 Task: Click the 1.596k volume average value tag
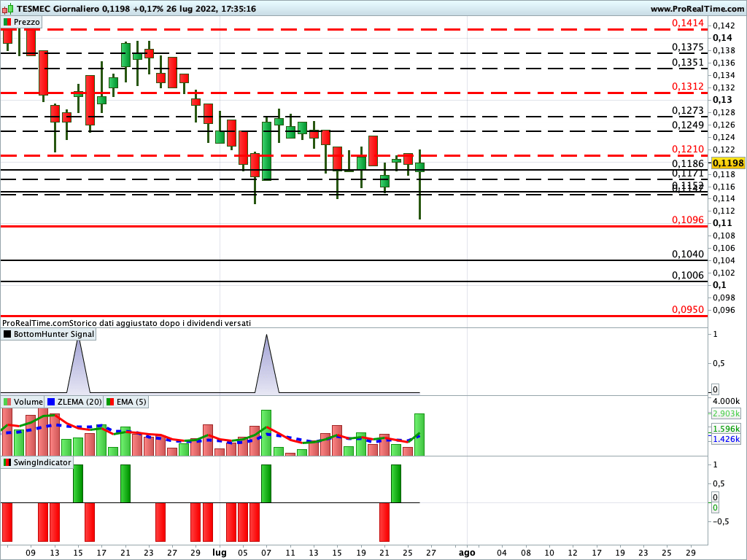(726, 429)
